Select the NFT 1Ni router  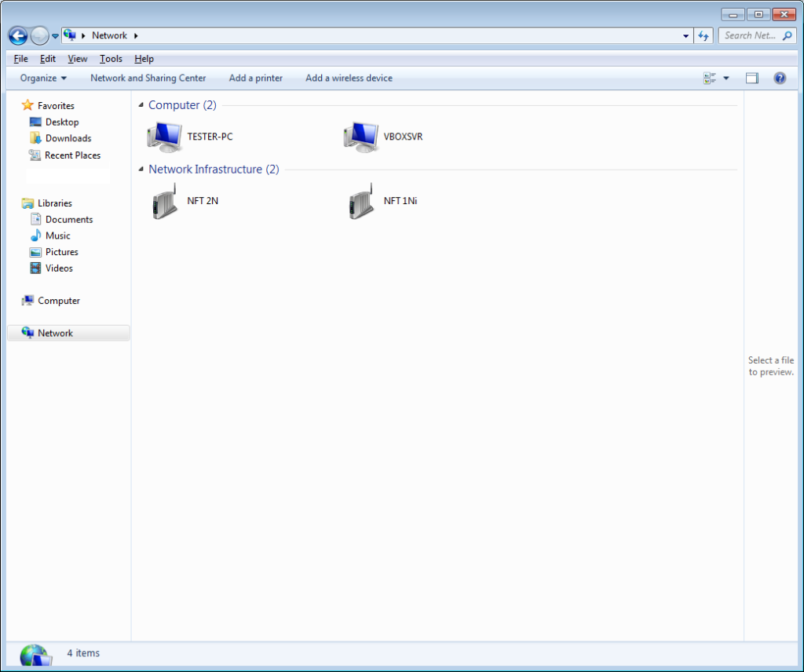pos(360,200)
